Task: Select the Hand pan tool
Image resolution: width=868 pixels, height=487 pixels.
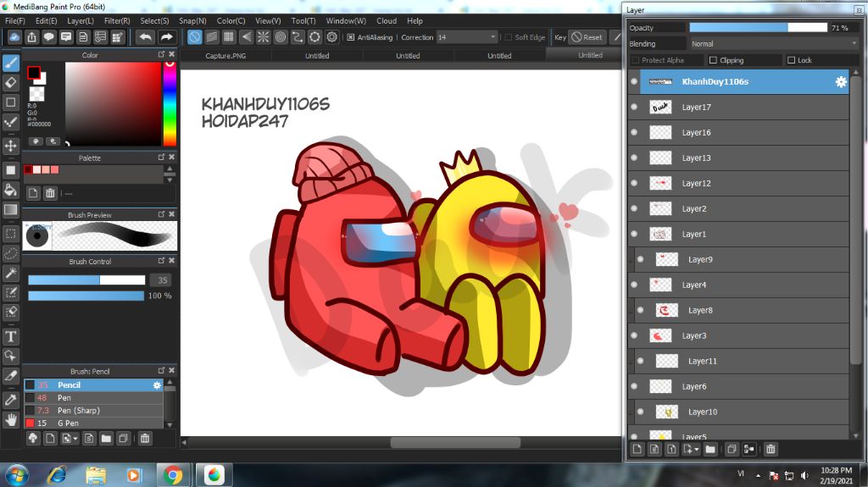Action: 10,420
